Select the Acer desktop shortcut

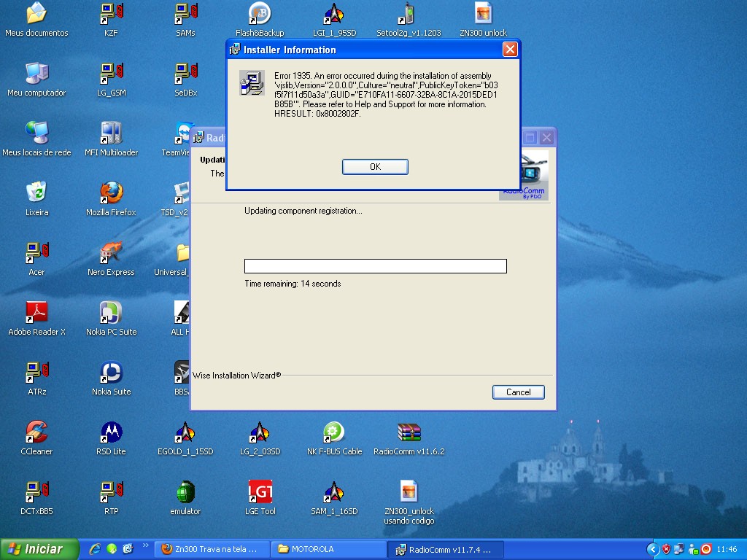point(36,259)
